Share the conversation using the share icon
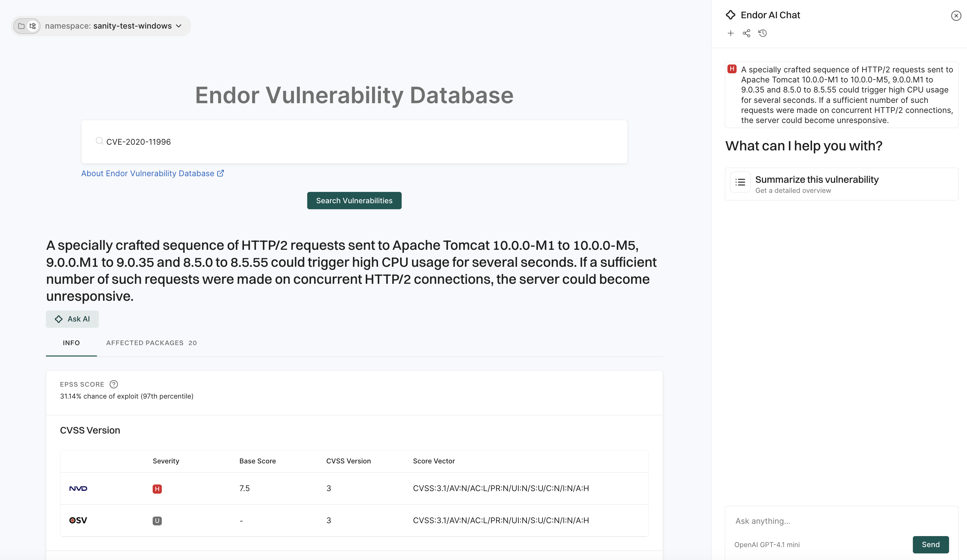Viewport: 967px width, 560px height. pyautogui.click(x=747, y=33)
